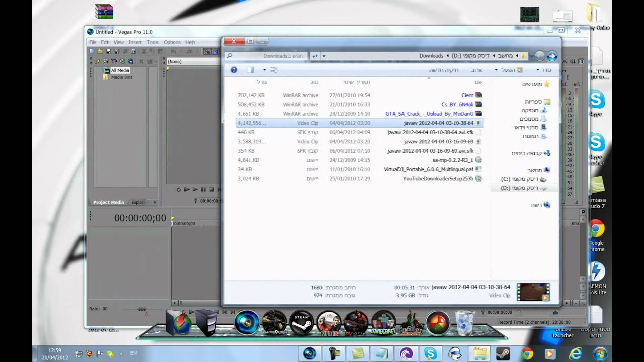Image resolution: width=644 pixels, height=362 pixels.
Task: Switch to the Project Media tab
Action: pos(108,202)
